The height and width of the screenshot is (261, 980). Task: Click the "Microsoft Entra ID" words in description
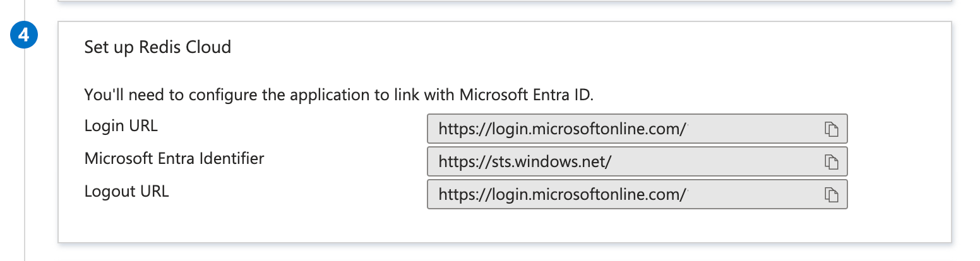point(527,95)
